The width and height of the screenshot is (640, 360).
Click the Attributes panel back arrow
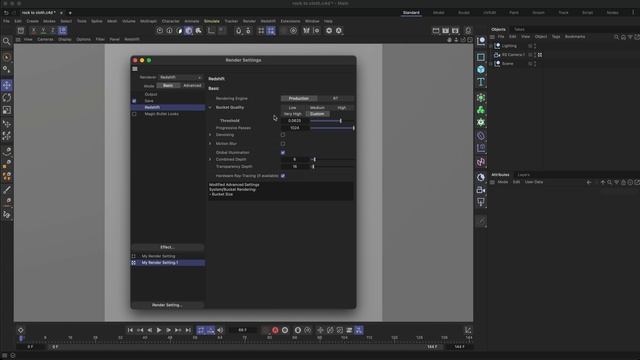click(x=589, y=182)
